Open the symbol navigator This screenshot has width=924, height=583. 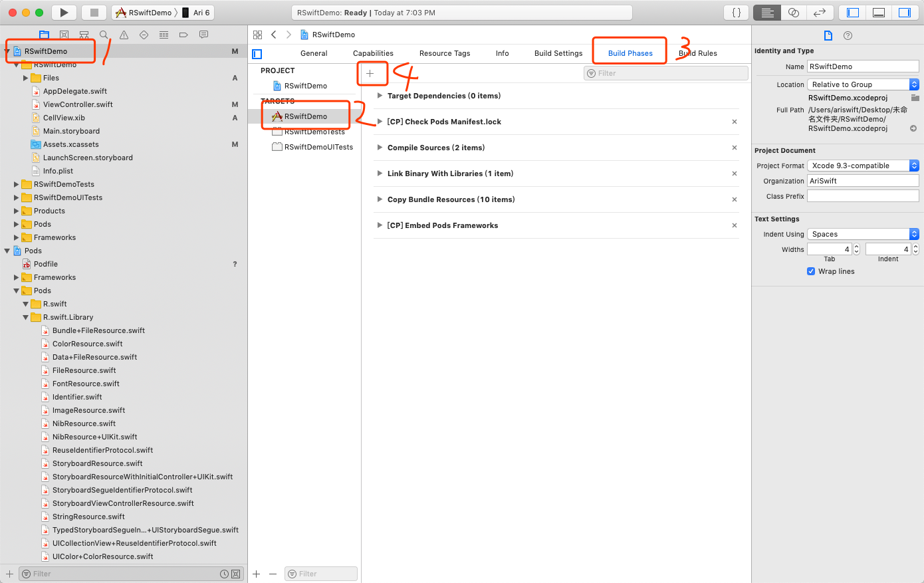click(84, 35)
